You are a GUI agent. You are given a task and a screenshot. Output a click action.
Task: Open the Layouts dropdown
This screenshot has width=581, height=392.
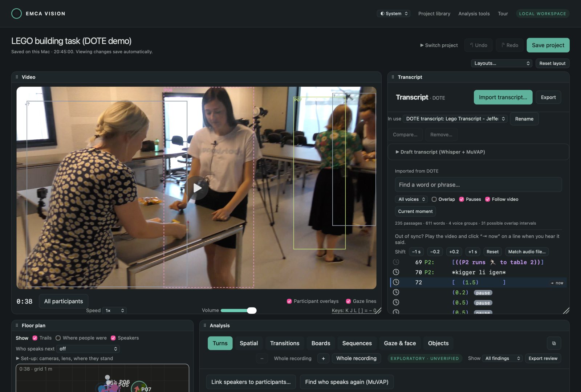click(501, 63)
